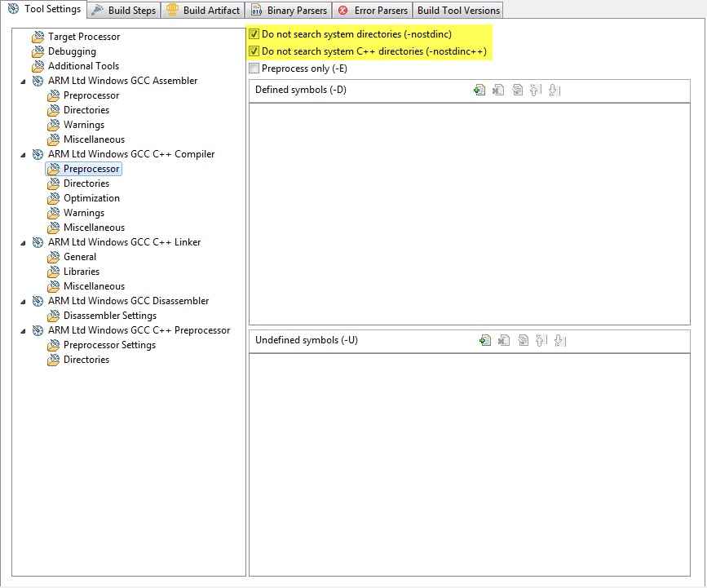The width and height of the screenshot is (707, 588).
Task: Click the Delete icon for Defined symbols
Action: coord(498,90)
